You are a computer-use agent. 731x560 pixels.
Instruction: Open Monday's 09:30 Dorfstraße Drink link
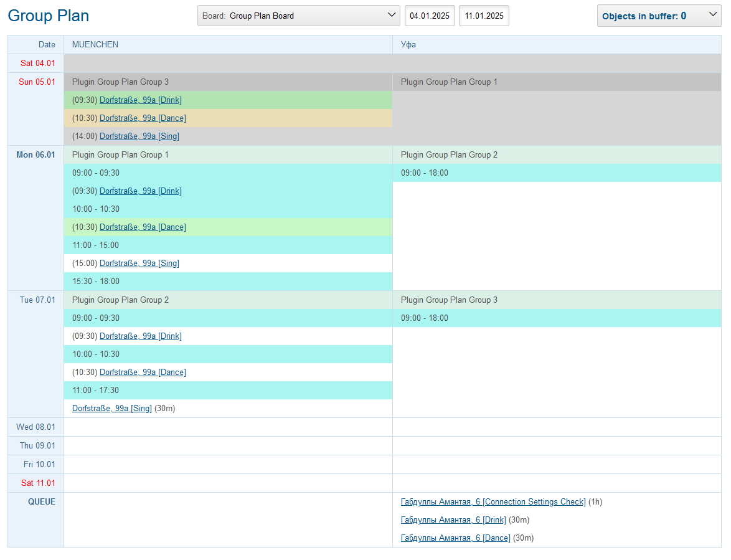[x=140, y=191]
